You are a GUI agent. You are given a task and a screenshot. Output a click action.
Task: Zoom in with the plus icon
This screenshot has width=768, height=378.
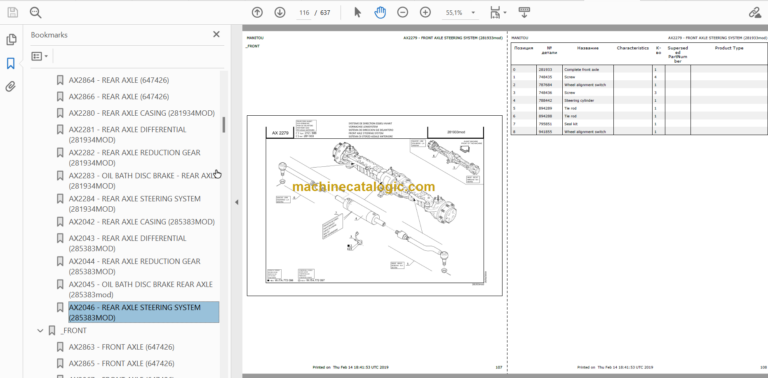click(425, 12)
